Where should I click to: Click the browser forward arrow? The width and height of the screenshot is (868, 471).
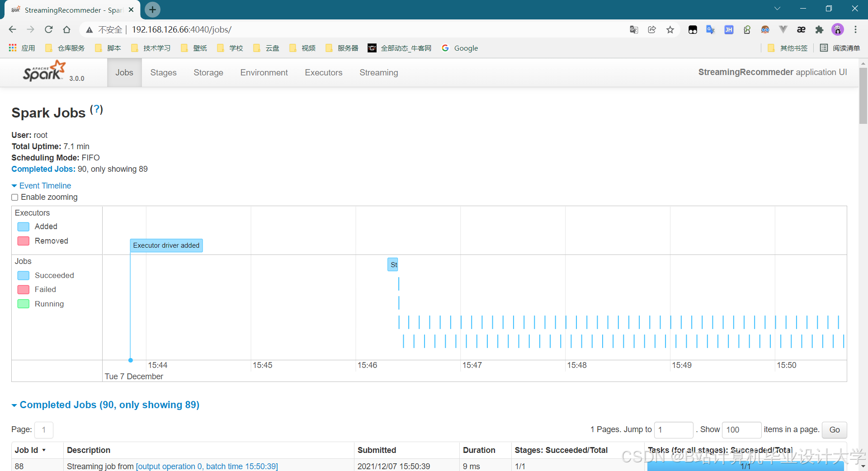[30, 29]
